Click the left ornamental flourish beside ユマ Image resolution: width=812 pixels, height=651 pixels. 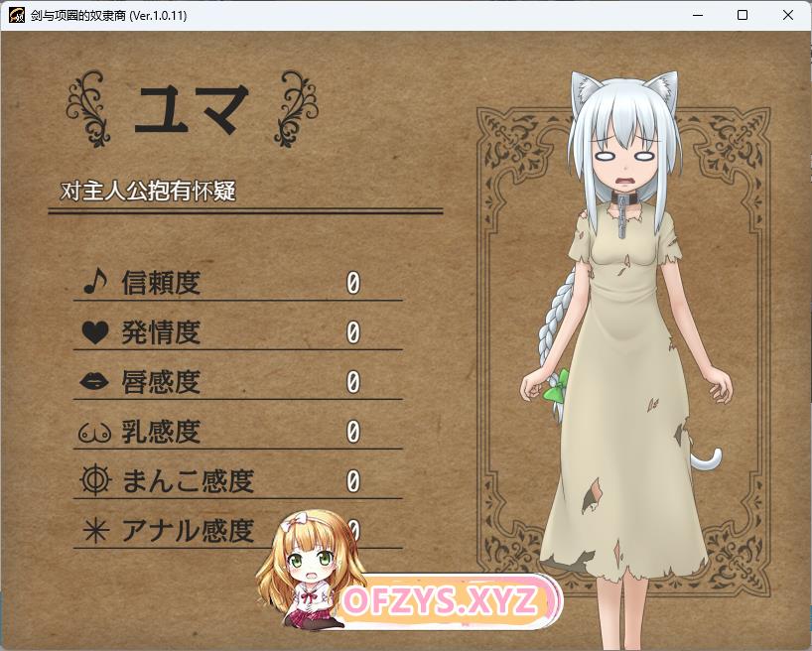89,108
